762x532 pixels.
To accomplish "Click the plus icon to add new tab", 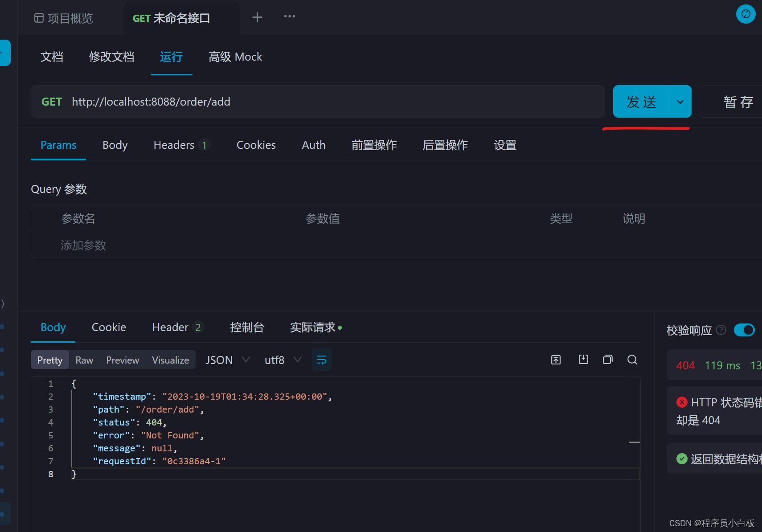I will (x=257, y=17).
